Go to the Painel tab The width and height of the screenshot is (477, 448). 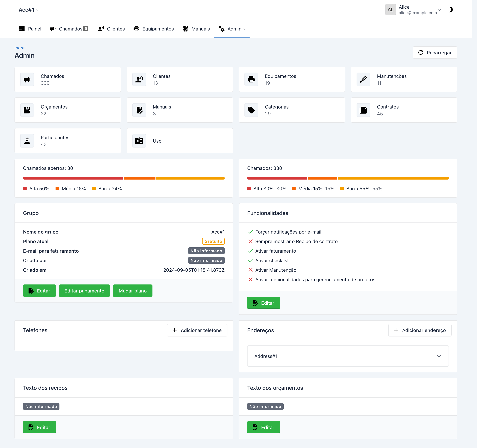pos(30,29)
